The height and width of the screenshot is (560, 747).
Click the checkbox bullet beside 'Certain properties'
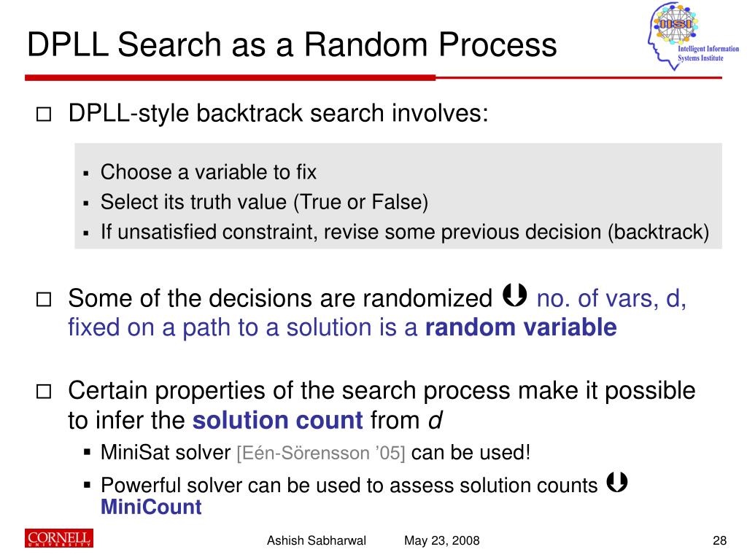(44, 392)
